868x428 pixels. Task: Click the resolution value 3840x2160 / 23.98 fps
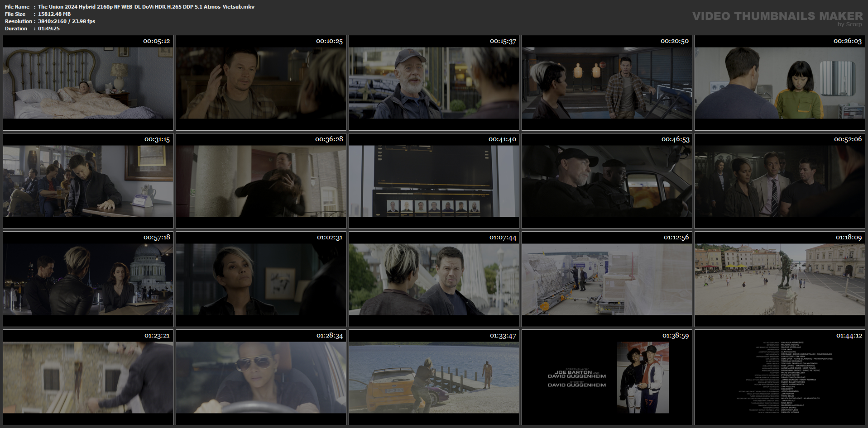click(x=67, y=21)
